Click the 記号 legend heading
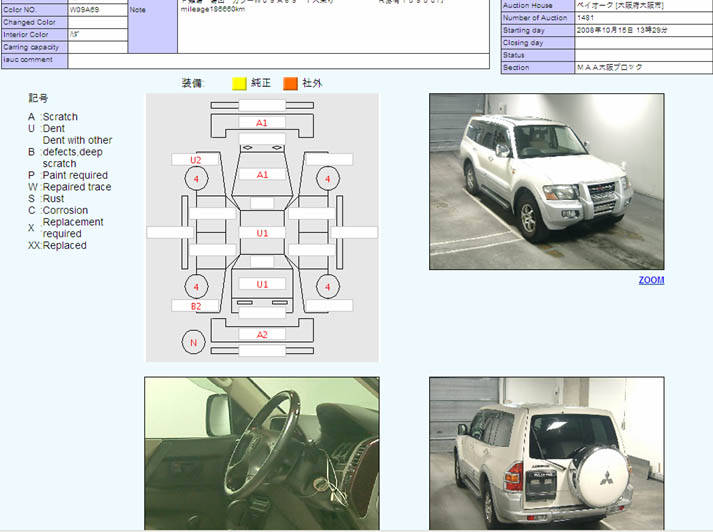Viewport: 713px width, 532px height. [38, 98]
